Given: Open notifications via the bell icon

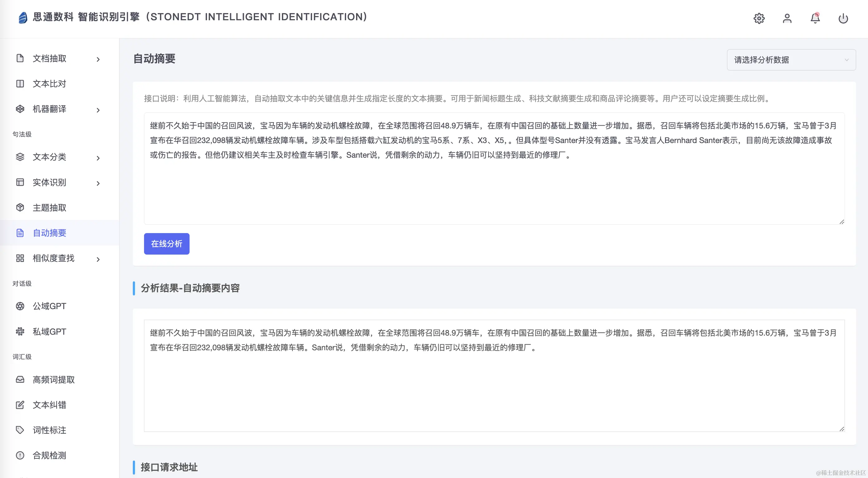Looking at the screenshot, I should pyautogui.click(x=815, y=18).
